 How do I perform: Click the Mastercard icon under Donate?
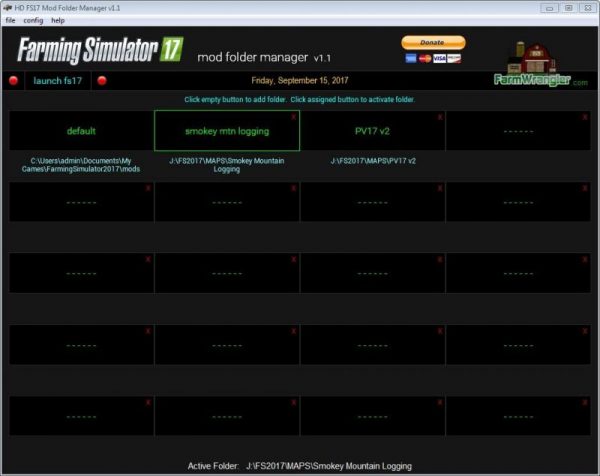click(425, 58)
